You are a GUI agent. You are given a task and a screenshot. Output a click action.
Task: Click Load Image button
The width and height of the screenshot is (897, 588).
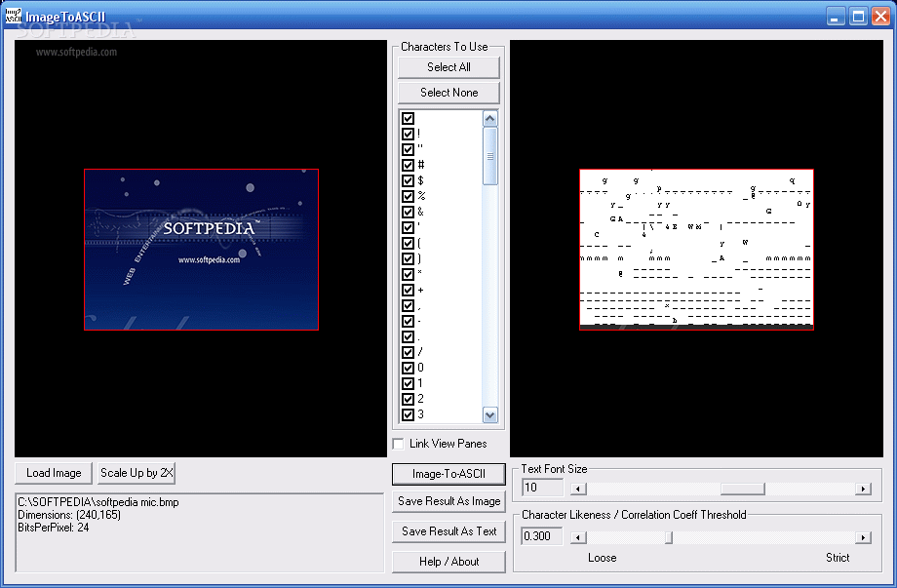[x=54, y=473]
